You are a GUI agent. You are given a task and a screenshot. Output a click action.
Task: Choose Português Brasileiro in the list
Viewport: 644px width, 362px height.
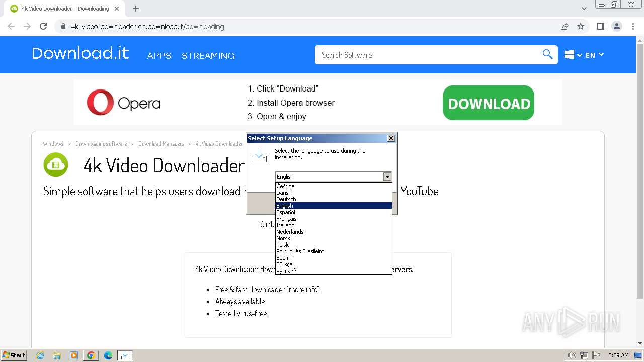click(334, 251)
